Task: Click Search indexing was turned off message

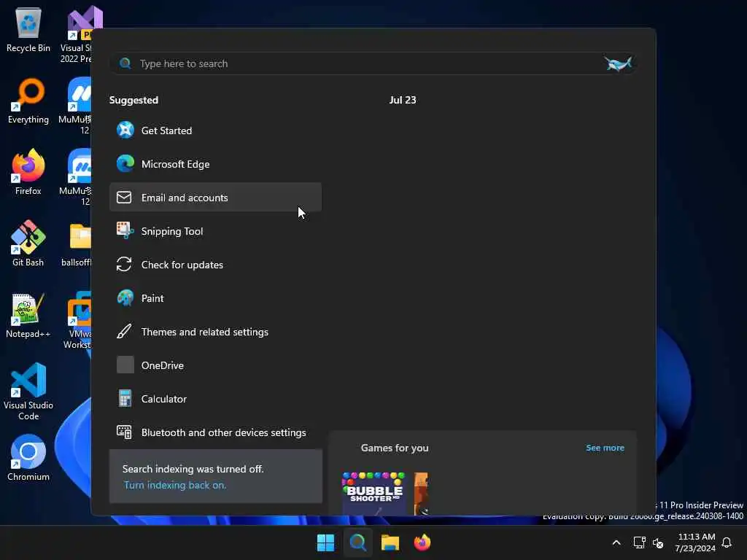Action: tap(193, 469)
